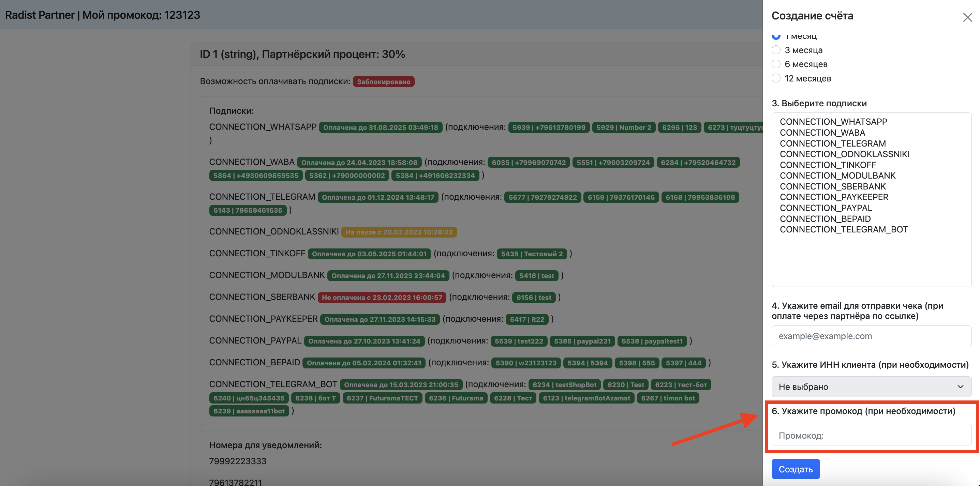Choose CONNECTION_SBERBANK in the listbox

[832, 186]
